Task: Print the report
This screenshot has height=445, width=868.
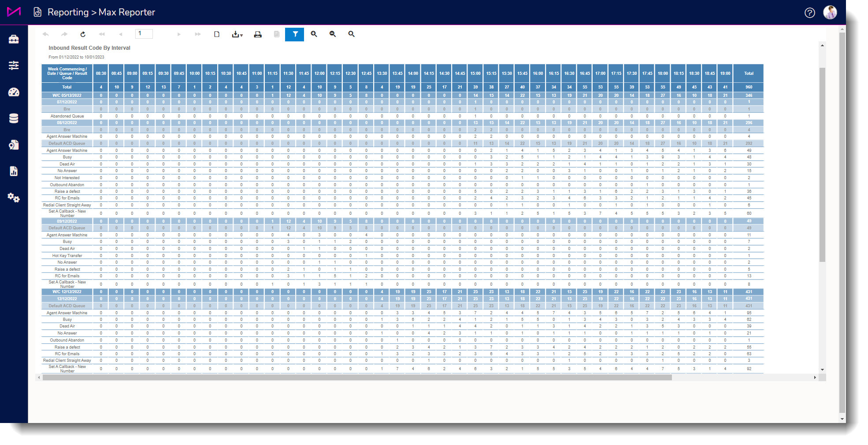Action: (x=258, y=34)
